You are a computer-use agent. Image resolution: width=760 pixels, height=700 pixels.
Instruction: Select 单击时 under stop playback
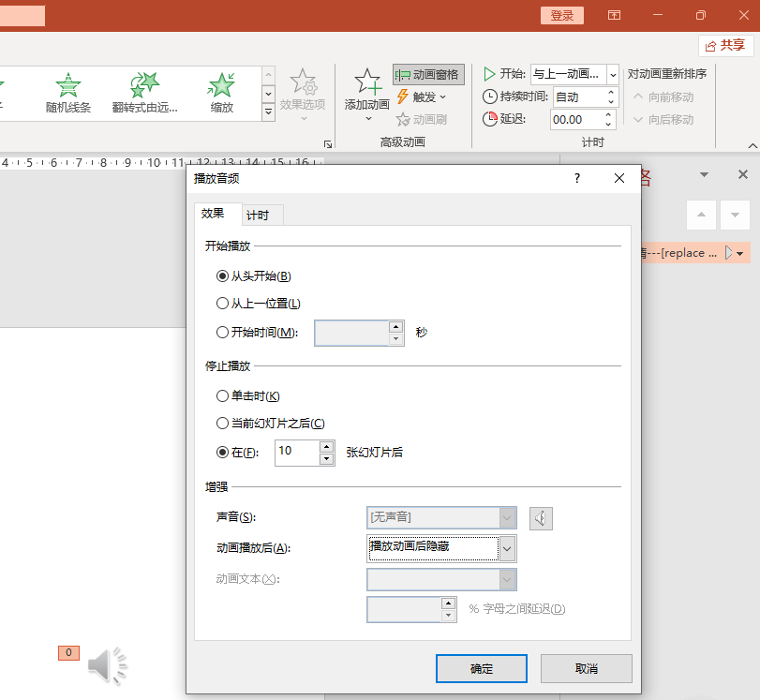point(222,396)
